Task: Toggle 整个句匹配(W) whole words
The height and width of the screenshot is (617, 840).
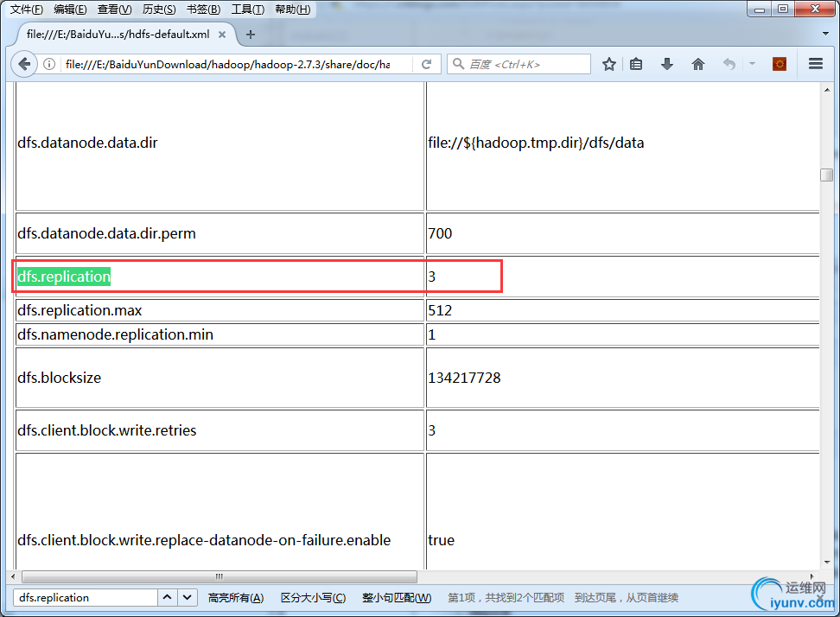Action: [397, 598]
